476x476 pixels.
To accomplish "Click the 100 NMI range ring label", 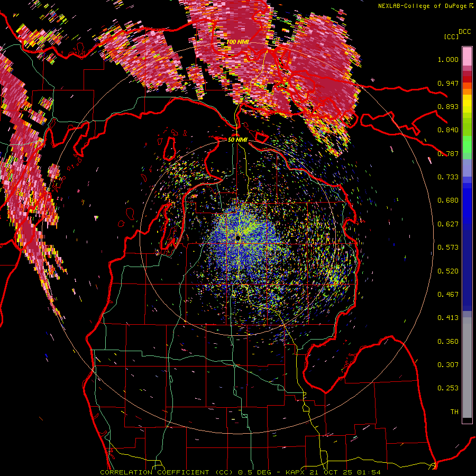I will pyautogui.click(x=237, y=42).
